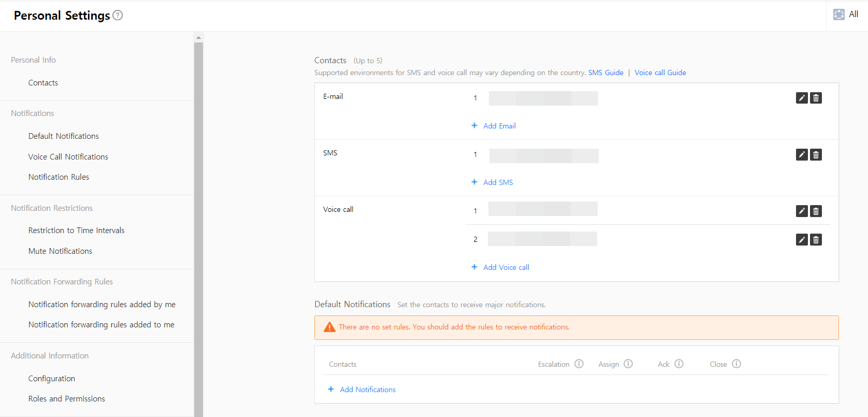This screenshot has width=868, height=417.
Task: Open Roles and Permissions section
Action: click(66, 398)
